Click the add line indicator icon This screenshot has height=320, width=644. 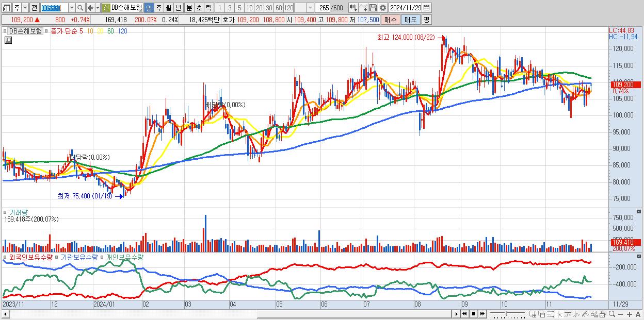(x=363, y=8)
